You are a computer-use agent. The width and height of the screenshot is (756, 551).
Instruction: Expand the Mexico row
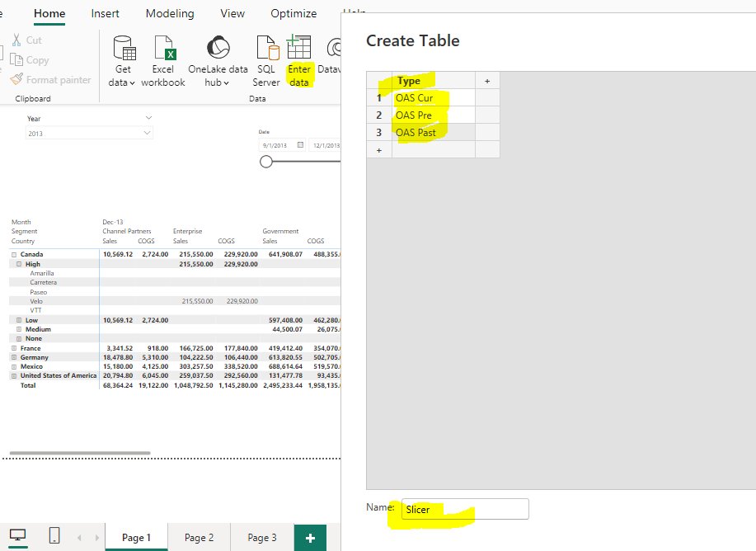click(14, 366)
